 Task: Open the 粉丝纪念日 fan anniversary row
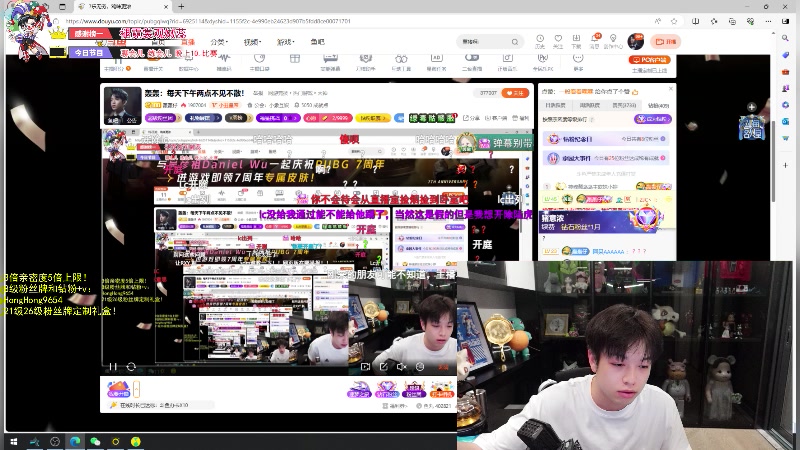pyautogui.click(x=606, y=139)
